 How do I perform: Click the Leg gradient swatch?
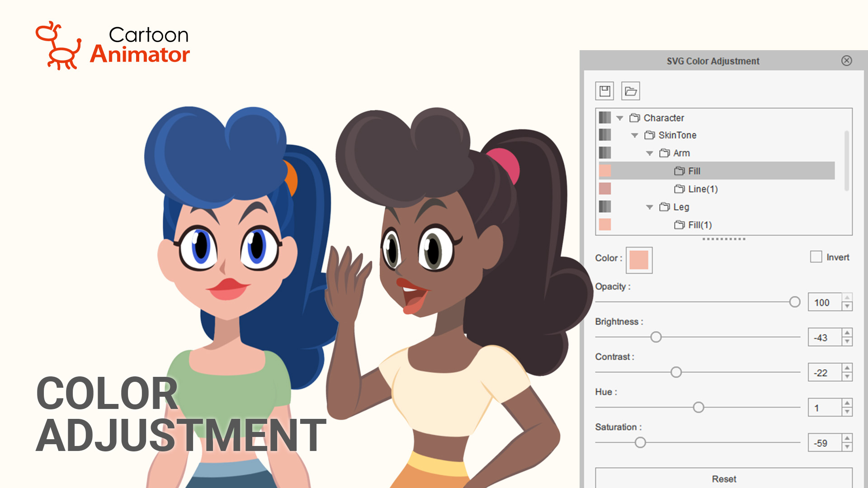point(605,206)
